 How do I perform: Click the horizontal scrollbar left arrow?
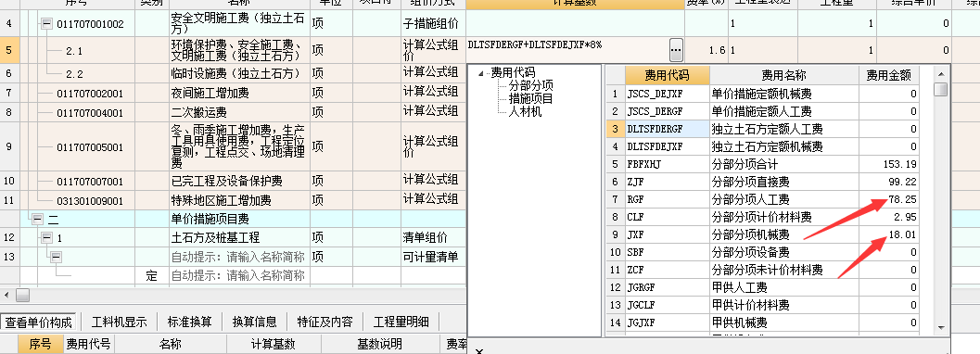click(x=6, y=295)
